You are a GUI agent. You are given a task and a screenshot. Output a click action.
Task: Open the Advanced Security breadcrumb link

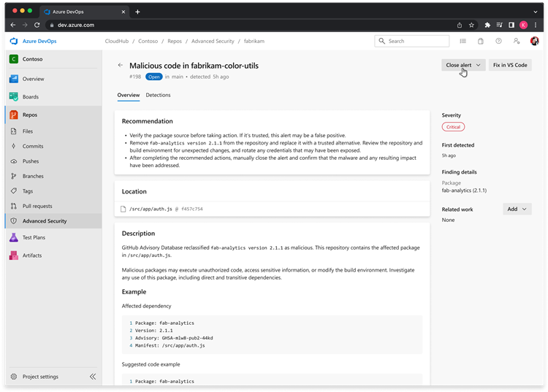coord(213,41)
